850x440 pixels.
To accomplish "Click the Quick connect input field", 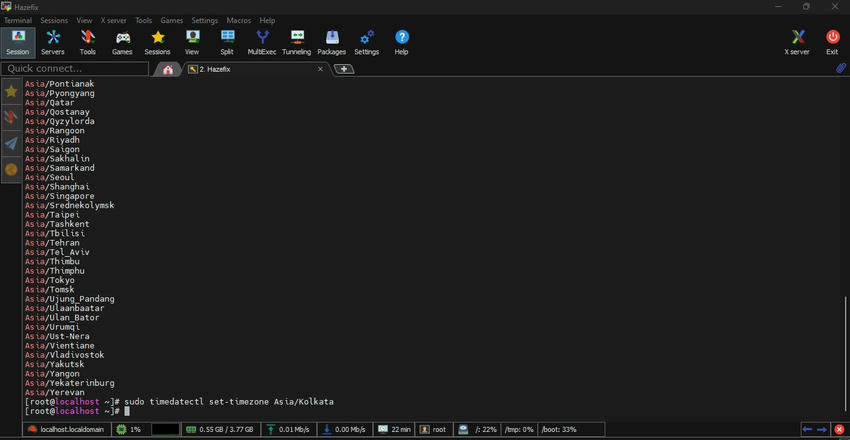I will 75,69.
